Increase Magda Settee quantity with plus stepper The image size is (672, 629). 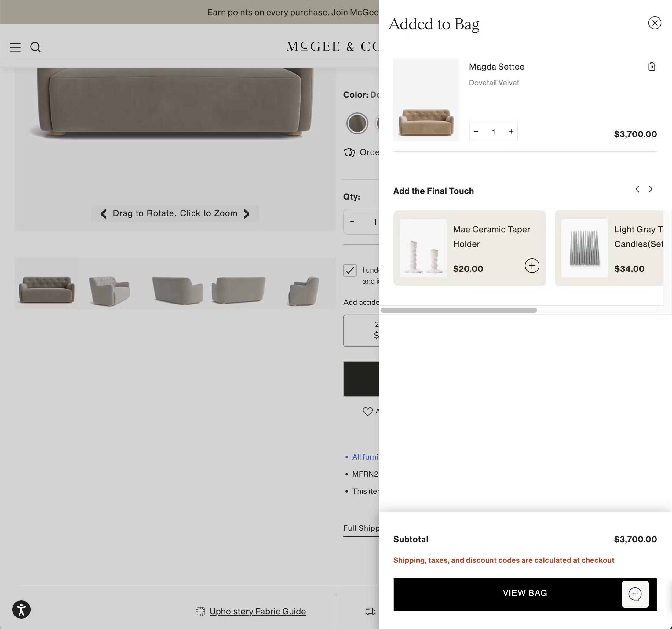tap(511, 132)
